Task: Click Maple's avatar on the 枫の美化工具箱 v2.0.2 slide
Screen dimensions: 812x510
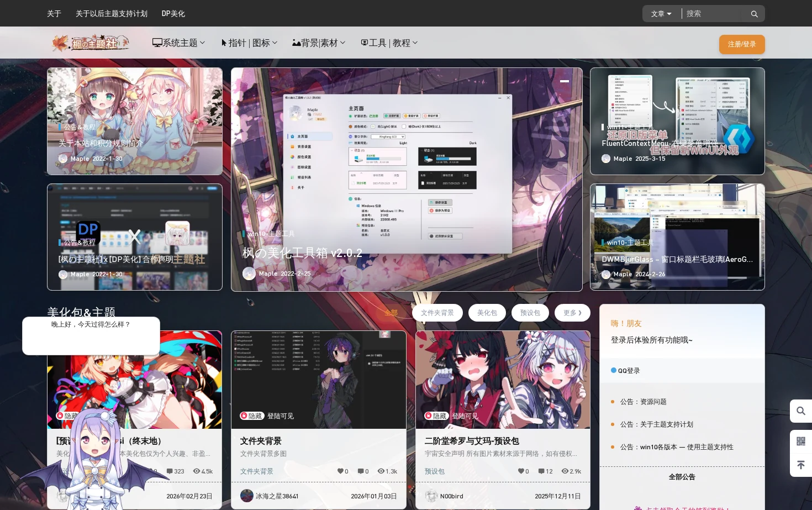Action: 249,274
